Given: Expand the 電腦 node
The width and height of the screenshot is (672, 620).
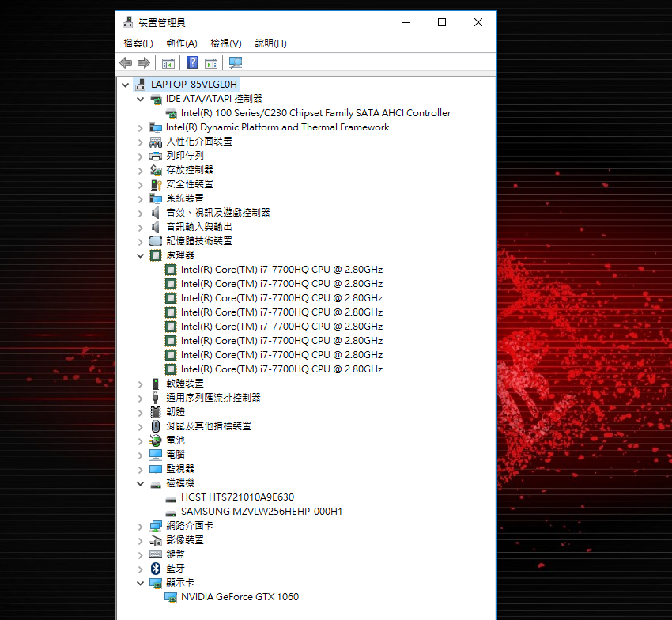Looking at the screenshot, I should point(140,455).
